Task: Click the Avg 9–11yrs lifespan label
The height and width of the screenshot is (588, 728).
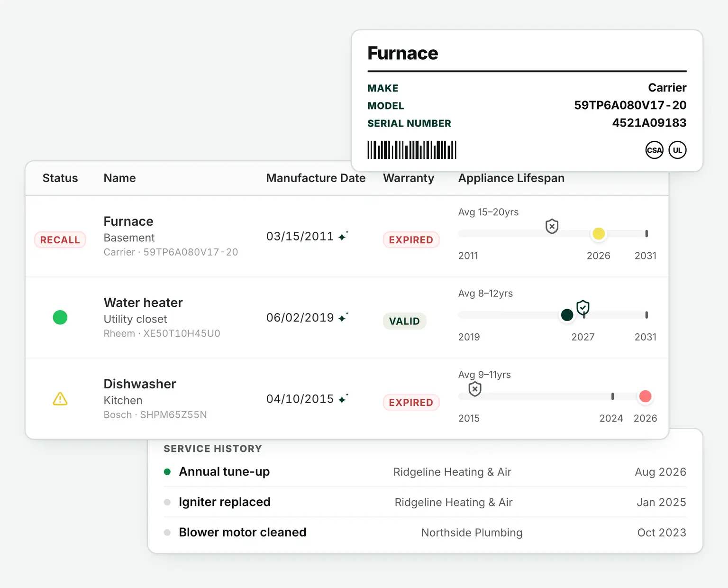Action: tap(485, 375)
